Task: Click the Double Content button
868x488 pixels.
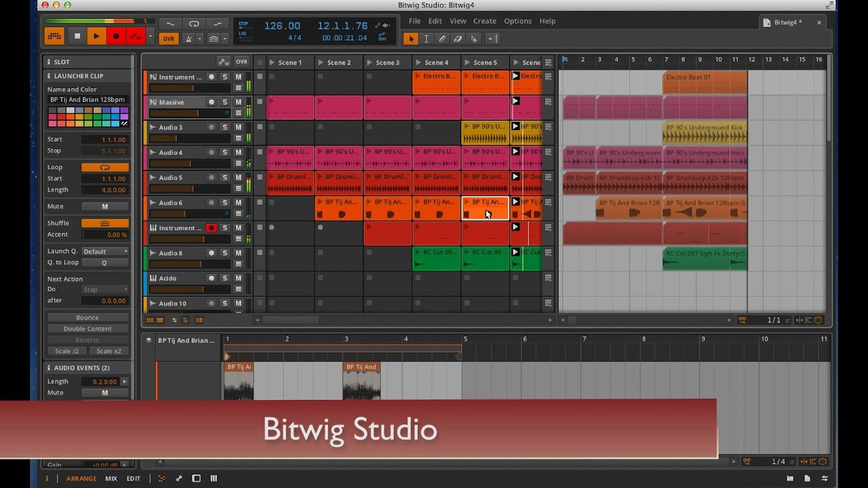Action: (87, 329)
